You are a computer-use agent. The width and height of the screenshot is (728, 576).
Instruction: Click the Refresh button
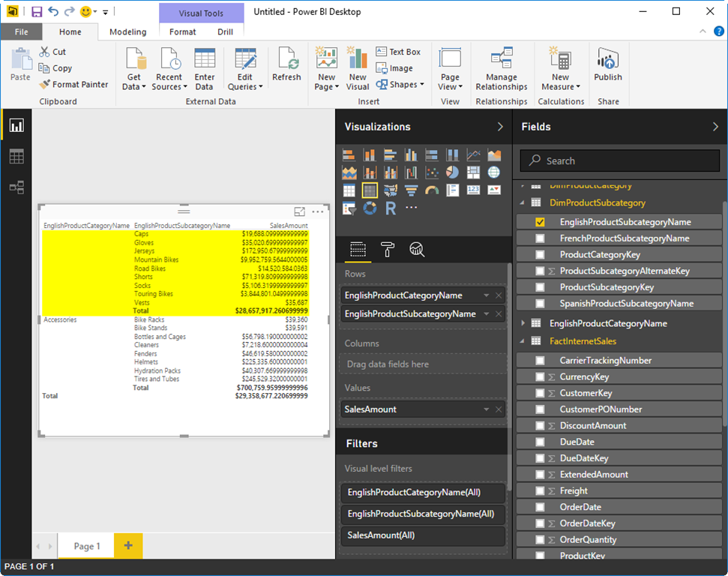[286, 65]
